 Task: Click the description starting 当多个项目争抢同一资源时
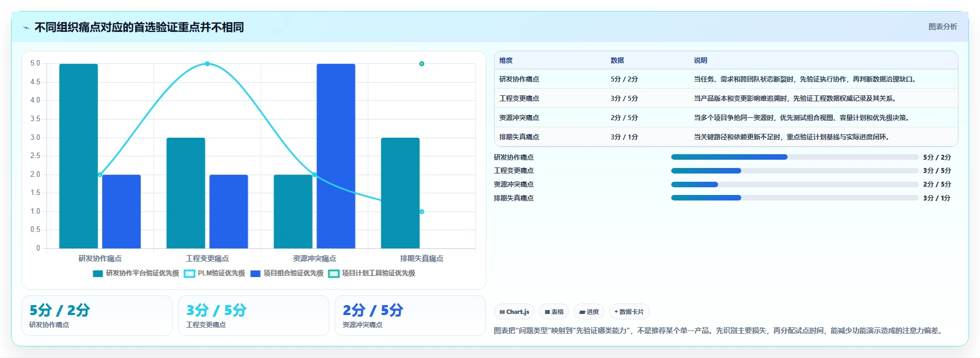pos(802,118)
